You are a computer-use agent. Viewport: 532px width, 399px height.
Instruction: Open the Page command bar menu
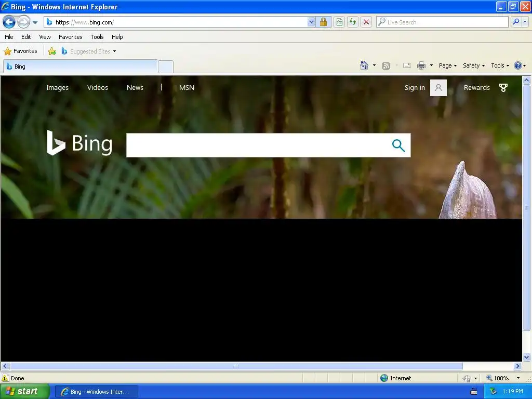point(447,65)
